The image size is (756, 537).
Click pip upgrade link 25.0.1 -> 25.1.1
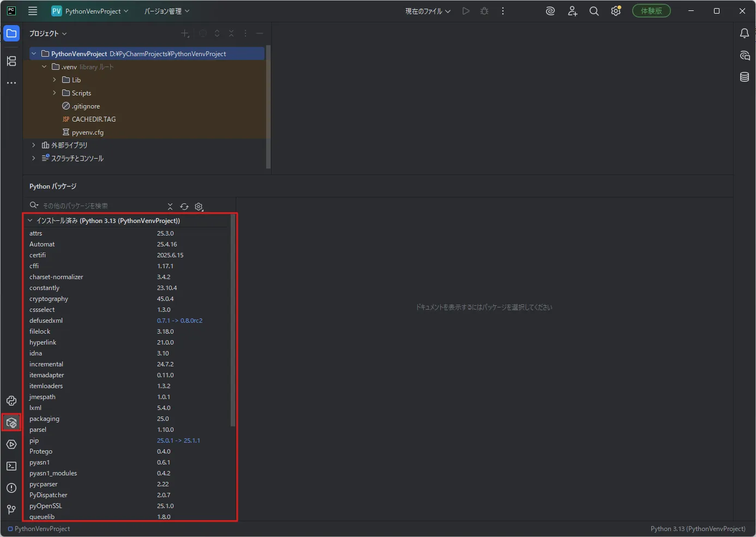[178, 441]
